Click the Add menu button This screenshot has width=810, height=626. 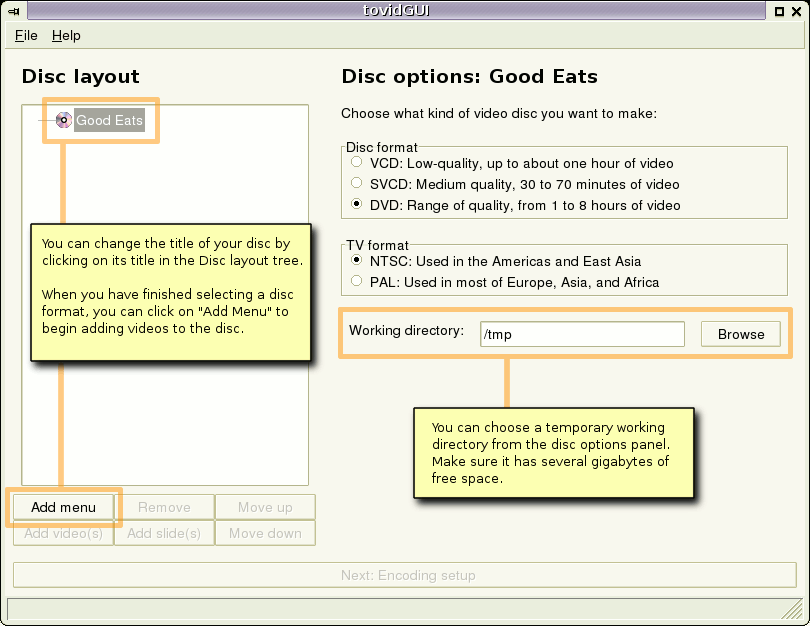point(63,507)
